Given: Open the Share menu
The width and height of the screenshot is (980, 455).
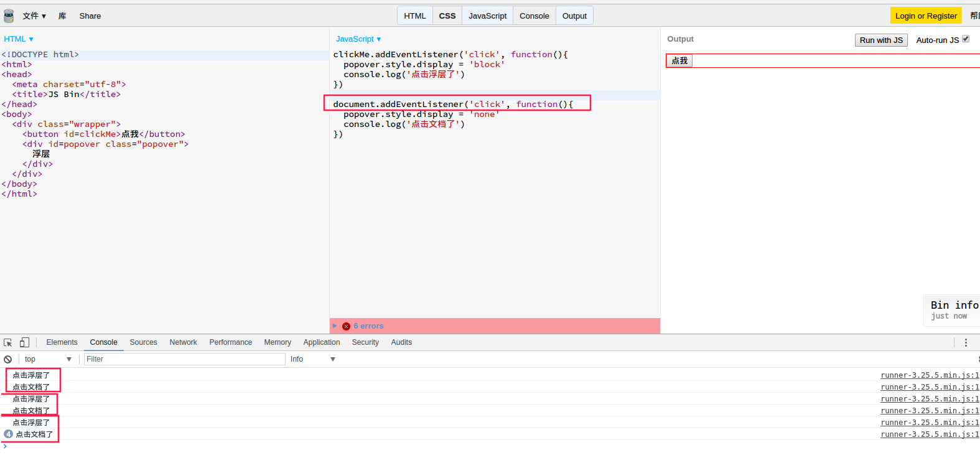Looking at the screenshot, I should point(90,16).
